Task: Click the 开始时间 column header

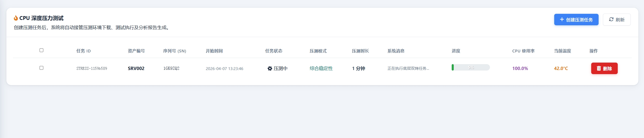Action: point(214,51)
